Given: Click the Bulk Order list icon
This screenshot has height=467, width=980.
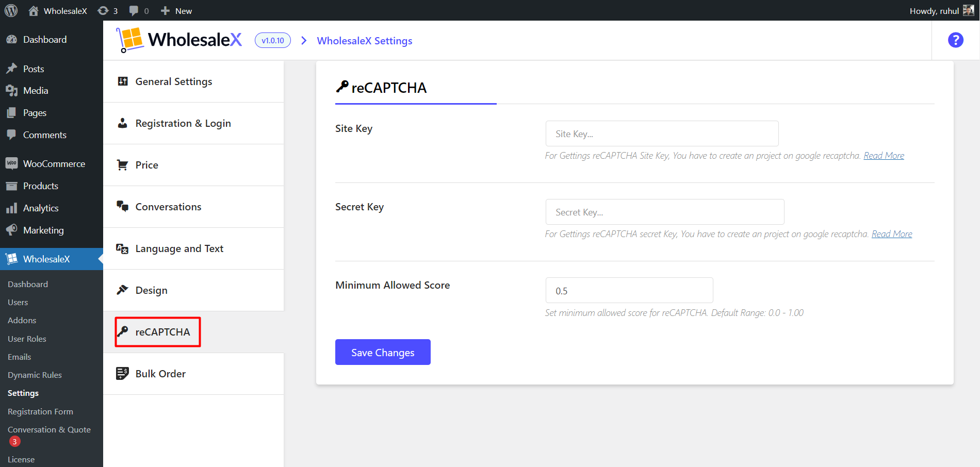Looking at the screenshot, I should point(122,374).
